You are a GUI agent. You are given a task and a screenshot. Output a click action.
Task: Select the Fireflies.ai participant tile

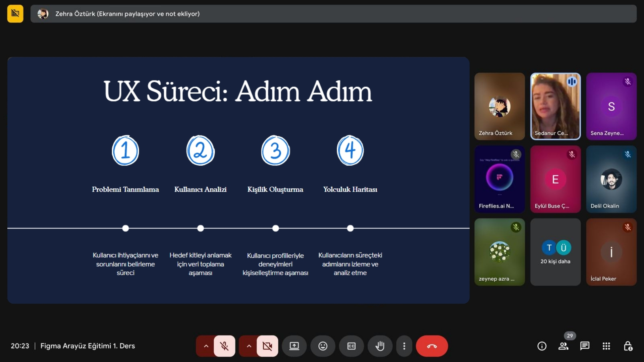click(499, 179)
